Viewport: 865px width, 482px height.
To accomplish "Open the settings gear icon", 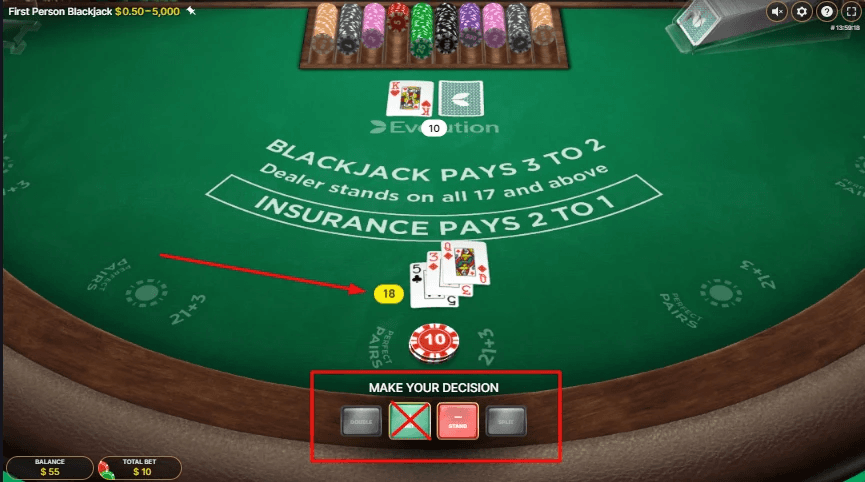I will click(802, 12).
